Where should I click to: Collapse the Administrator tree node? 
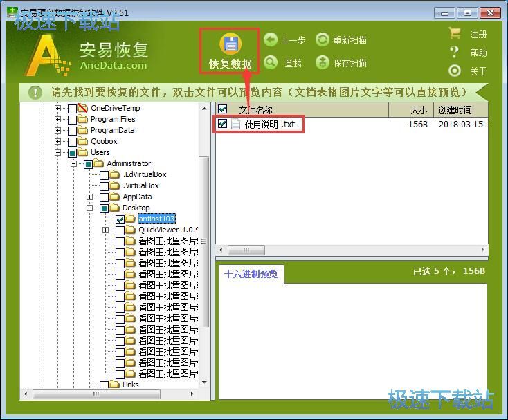[x=73, y=163]
